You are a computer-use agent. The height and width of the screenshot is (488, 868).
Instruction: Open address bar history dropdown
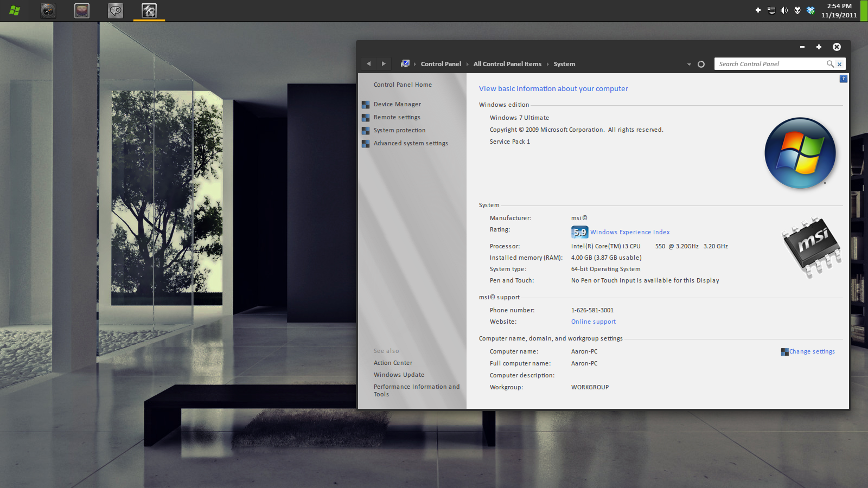pyautogui.click(x=689, y=65)
